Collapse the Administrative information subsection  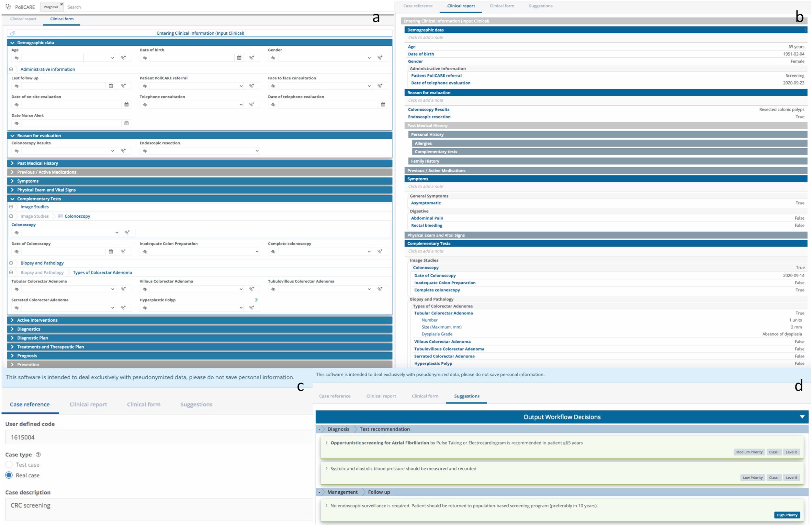[11, 69]
